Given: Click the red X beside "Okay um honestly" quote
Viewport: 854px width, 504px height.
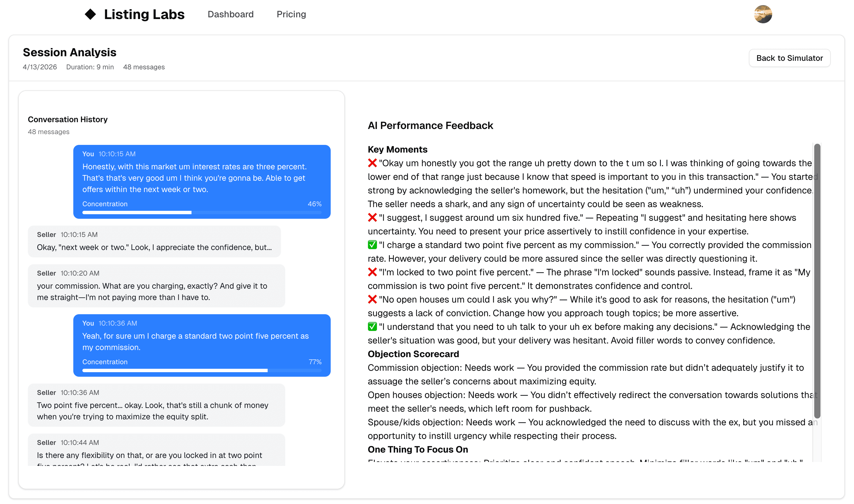Looking at the screenshot, I should coord(372,163).
